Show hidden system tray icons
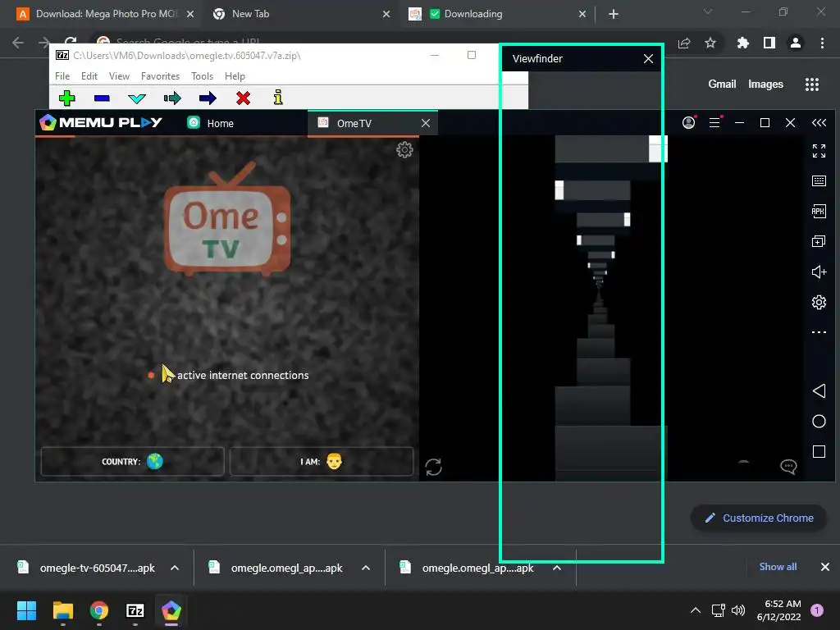The image size is (840, 630). tap(696, 610)
